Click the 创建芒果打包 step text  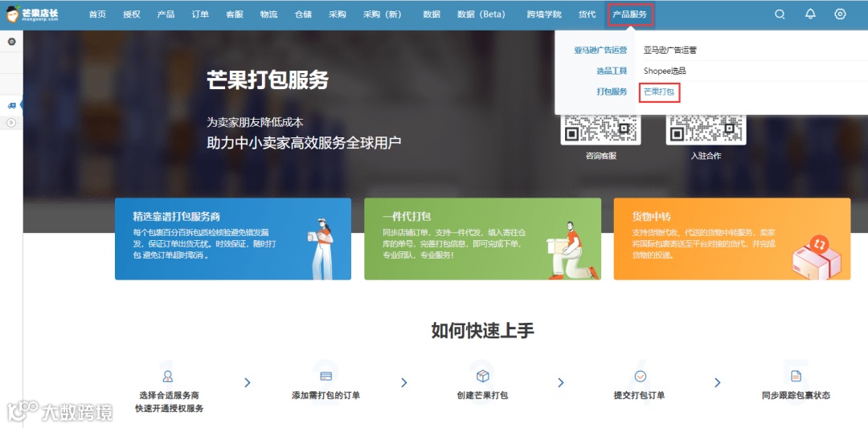click(483, 395)
